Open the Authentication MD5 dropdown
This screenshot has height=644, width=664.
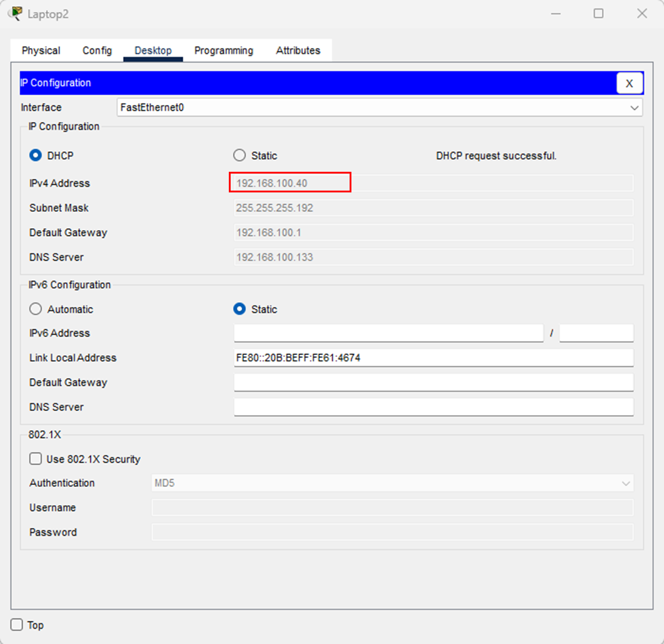point(393,483)
